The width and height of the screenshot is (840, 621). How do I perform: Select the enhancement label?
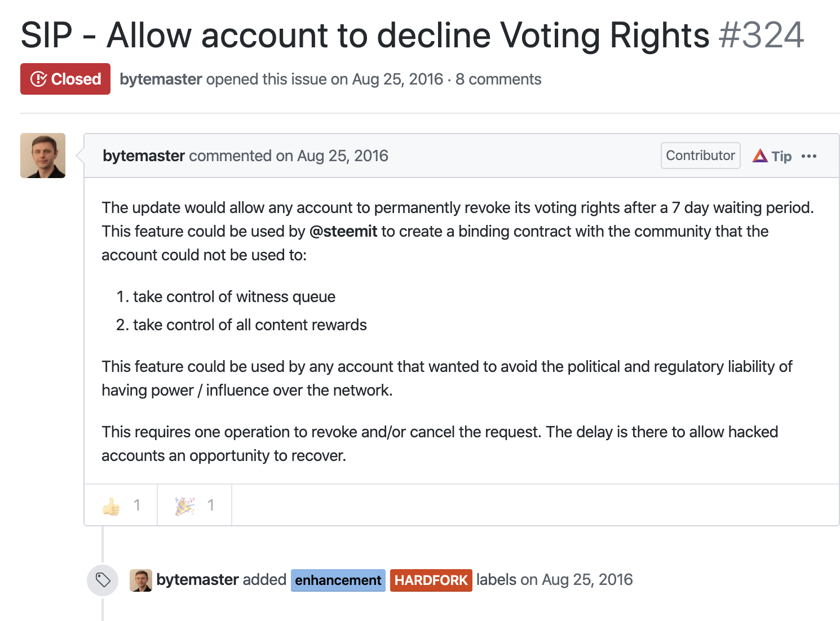point(338,580)
